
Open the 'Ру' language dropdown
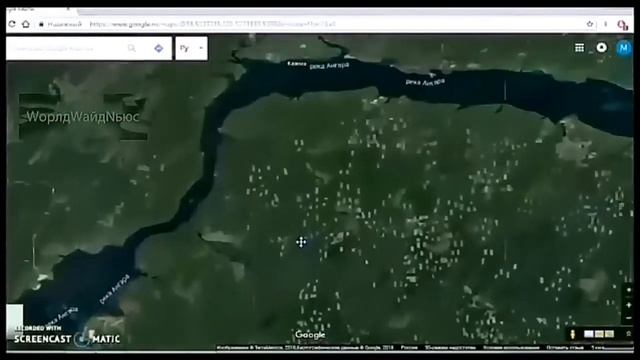[191, 48]
